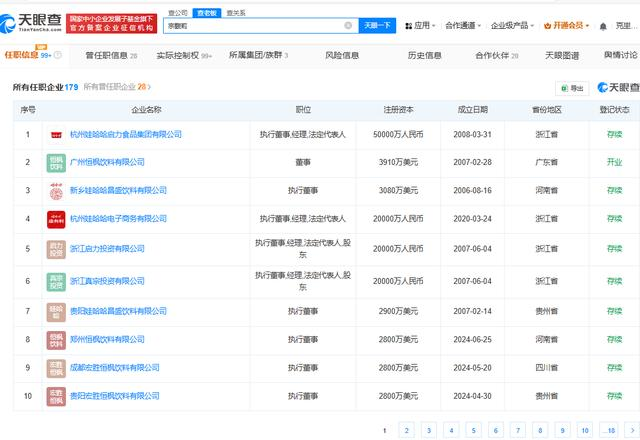This screenshot has width=640, height=440.
Task: Switch to 查公司 search tab
Action: [178, 13]
